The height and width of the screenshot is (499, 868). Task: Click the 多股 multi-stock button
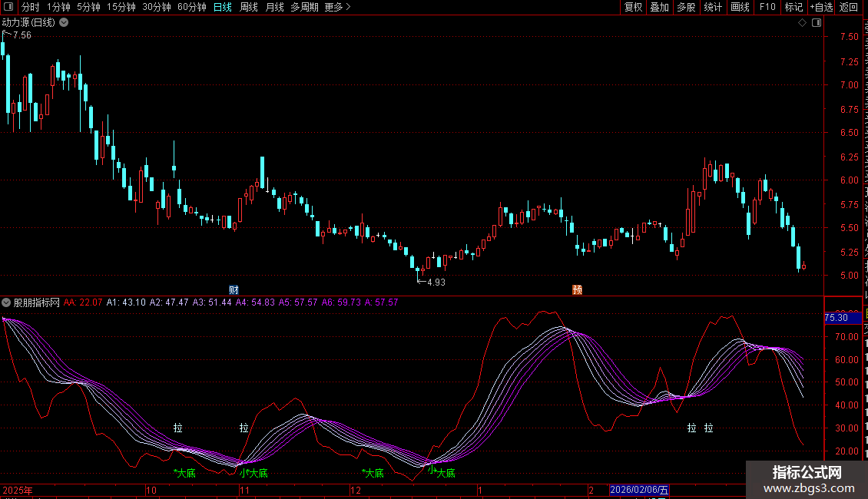(x=686, y=7)
